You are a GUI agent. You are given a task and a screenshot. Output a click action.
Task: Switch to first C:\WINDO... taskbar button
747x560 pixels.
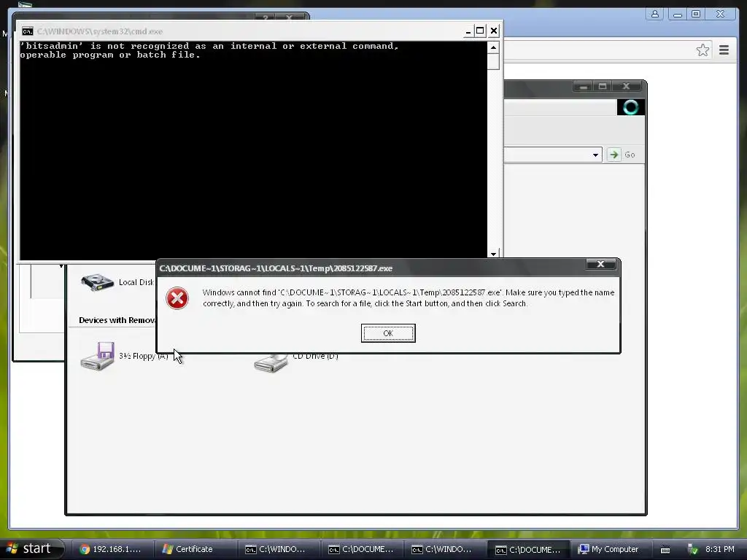click(x=278, y=549)
